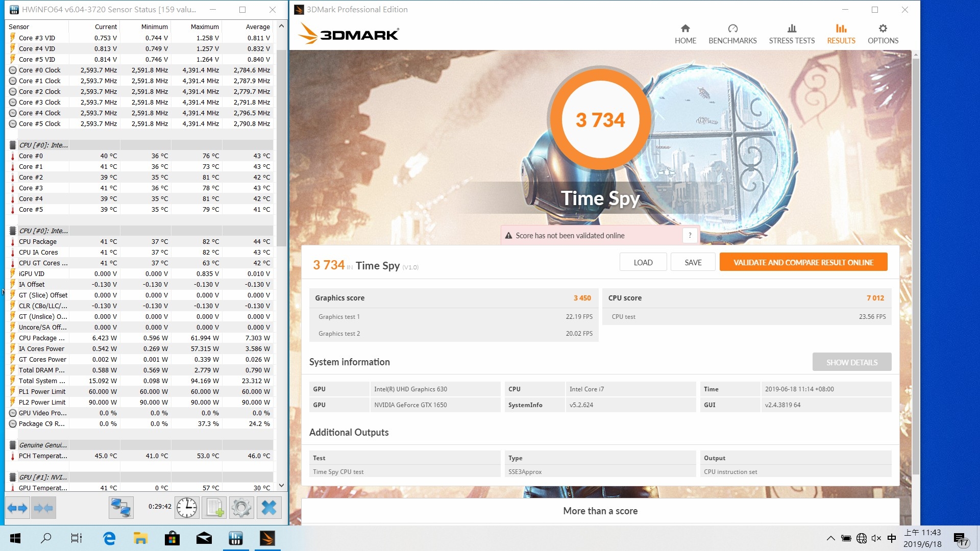Click volume muted tray icon
980x551 pixels.
click(876, 538)
